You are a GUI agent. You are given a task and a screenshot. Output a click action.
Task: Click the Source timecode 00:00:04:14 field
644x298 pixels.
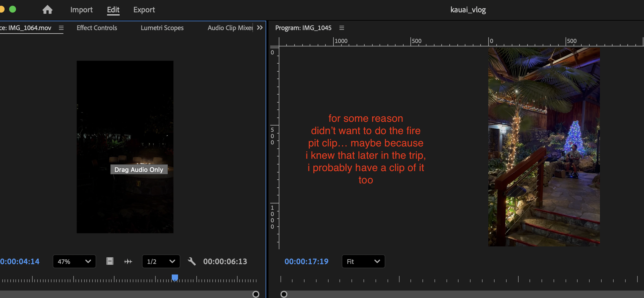click(x=19, y=261)
